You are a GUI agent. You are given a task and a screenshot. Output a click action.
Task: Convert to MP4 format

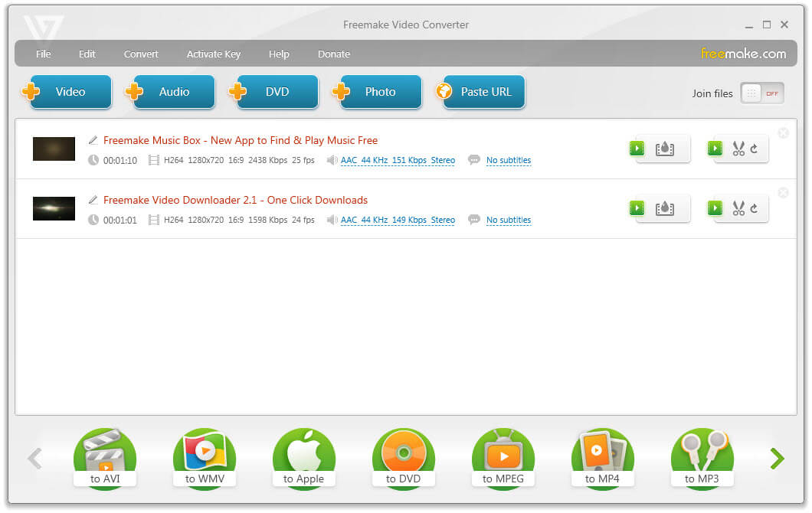(x=603, y=458)
